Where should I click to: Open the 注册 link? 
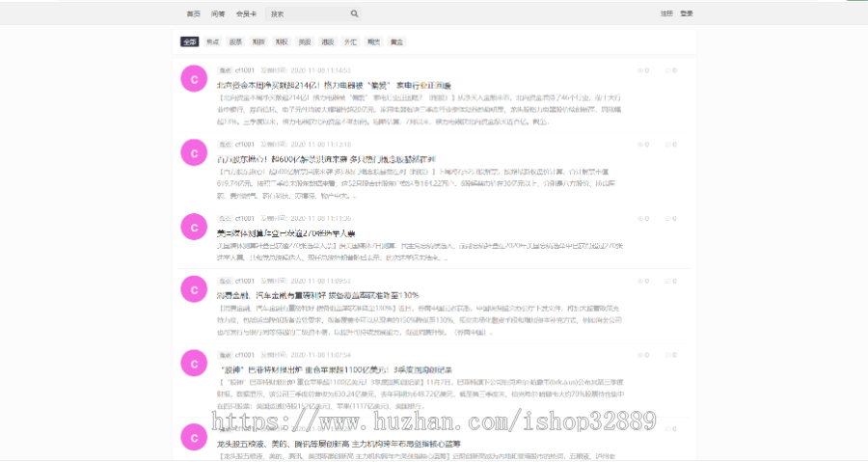666,14
